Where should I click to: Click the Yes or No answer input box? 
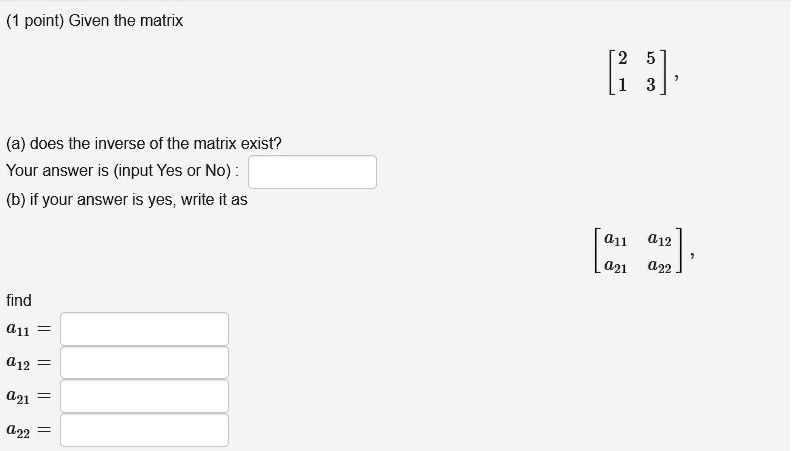click(312, 172)
